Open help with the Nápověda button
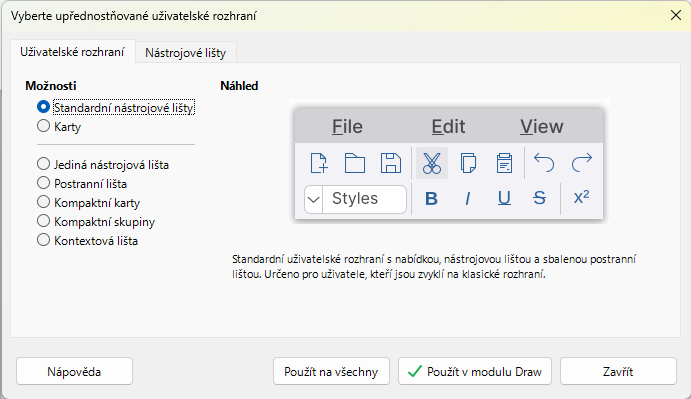This screenshot has height=399, width=691. 74,371
